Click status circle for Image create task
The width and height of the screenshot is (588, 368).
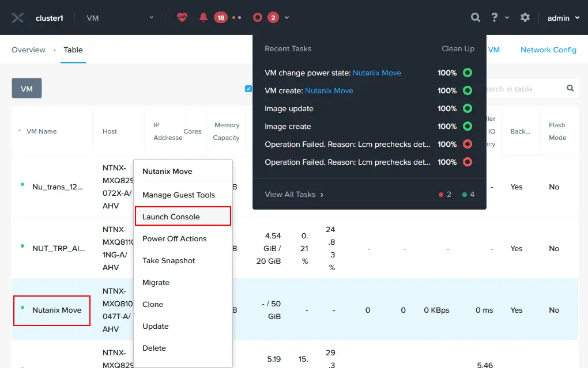468,126
